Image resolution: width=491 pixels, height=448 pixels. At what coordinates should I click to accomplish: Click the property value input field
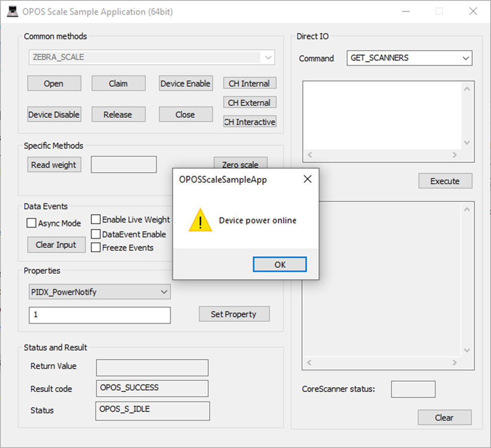[100, 315]
